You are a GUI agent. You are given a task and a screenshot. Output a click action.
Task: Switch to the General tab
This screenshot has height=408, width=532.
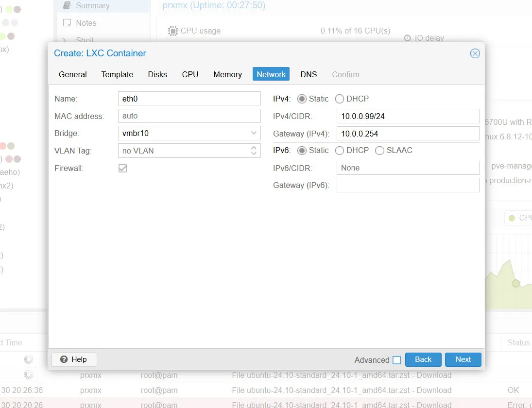73,74
